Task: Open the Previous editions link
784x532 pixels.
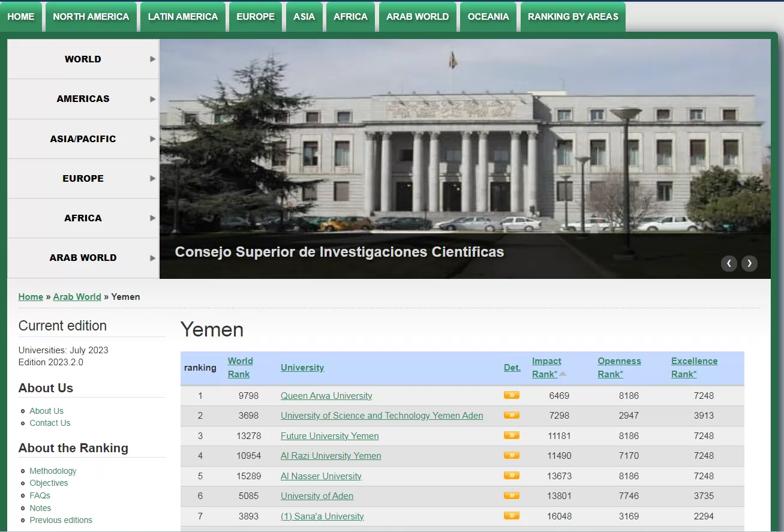Action: click(61, 520)
